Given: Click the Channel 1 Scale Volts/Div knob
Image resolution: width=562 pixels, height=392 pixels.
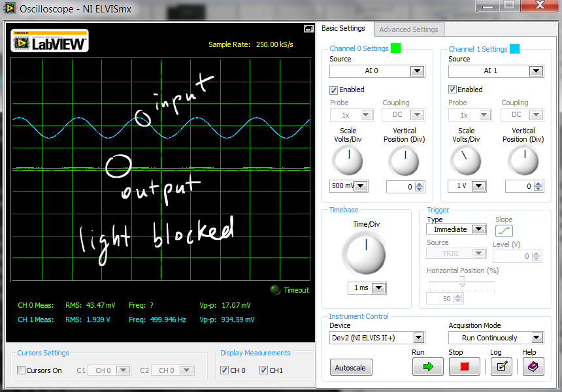Looking at the screenshot, I should click(466, 161).
